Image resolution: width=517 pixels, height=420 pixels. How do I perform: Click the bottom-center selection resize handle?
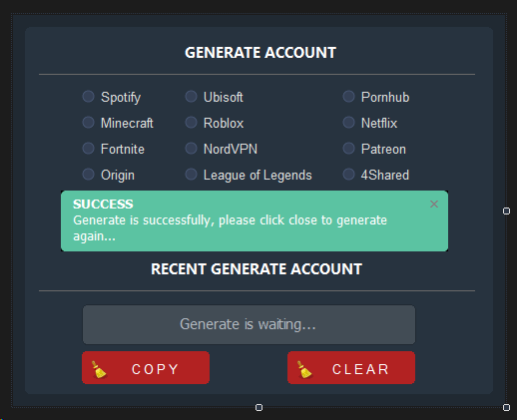[258, 407]
